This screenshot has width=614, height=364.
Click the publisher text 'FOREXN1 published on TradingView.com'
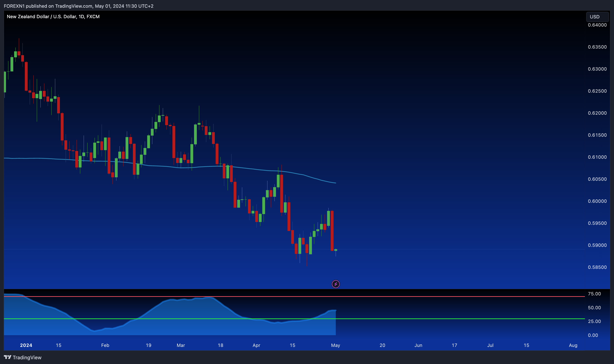tap(48, 6)
